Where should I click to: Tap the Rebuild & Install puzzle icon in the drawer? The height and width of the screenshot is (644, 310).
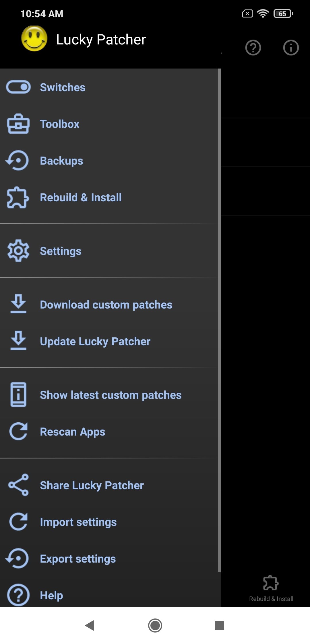(x=18, y=197)
